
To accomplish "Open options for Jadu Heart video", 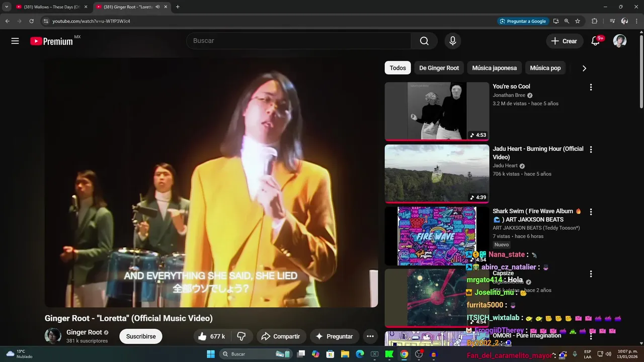I will [591, 149].
